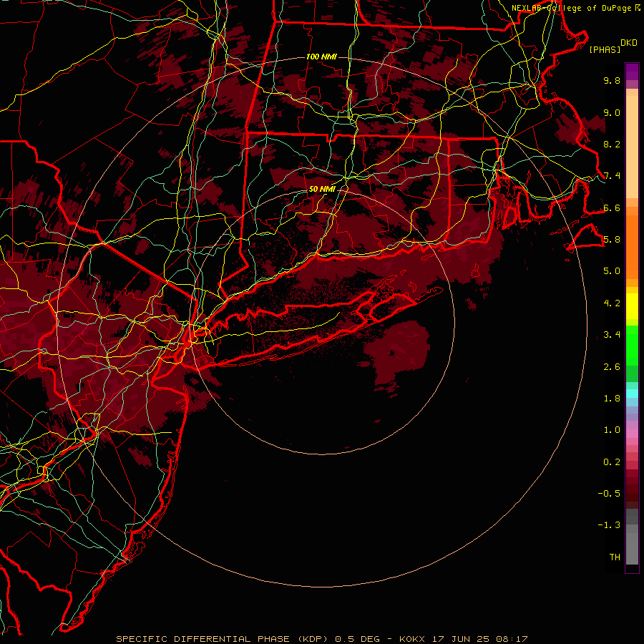This screenshot has height=644, width=644.
Task: Click the 1.0 value on the scale
Action: (612, 430)
